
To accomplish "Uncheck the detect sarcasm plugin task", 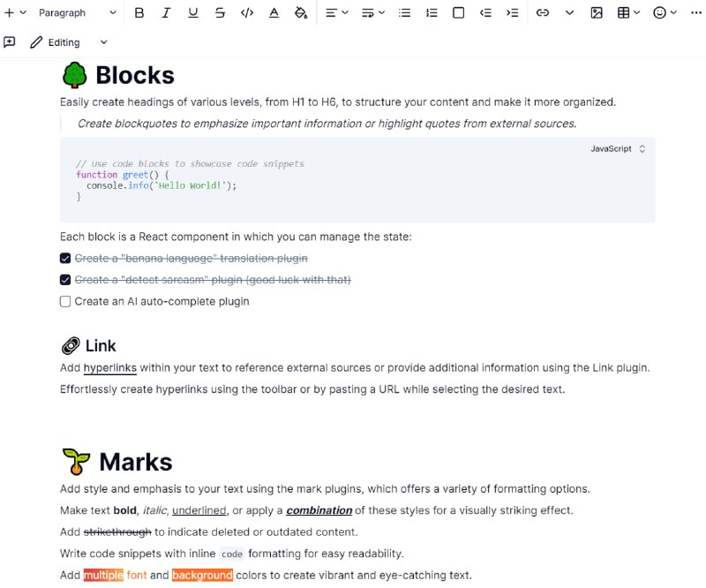I will [65, 280].
